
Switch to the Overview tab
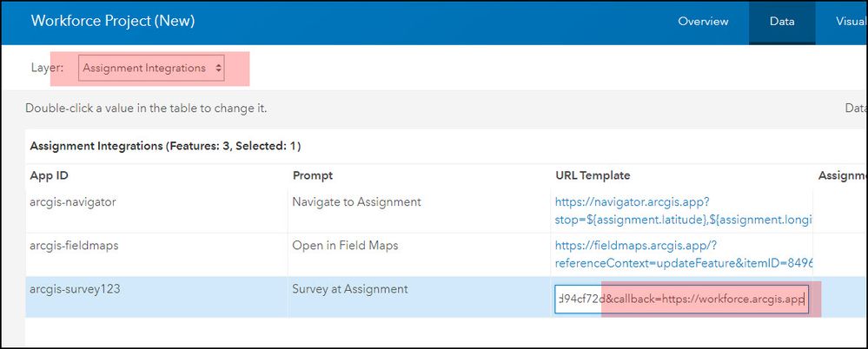(703, 21)
